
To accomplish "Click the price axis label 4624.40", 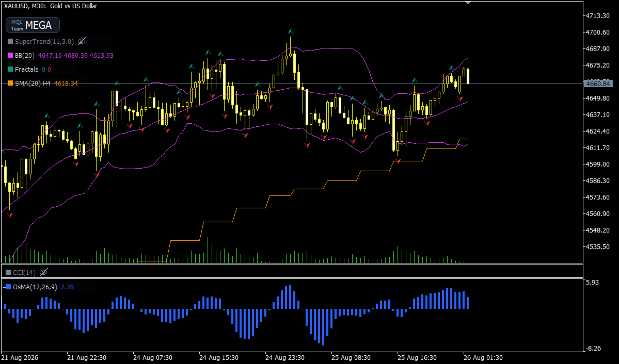I will click(x=598, y=131).
